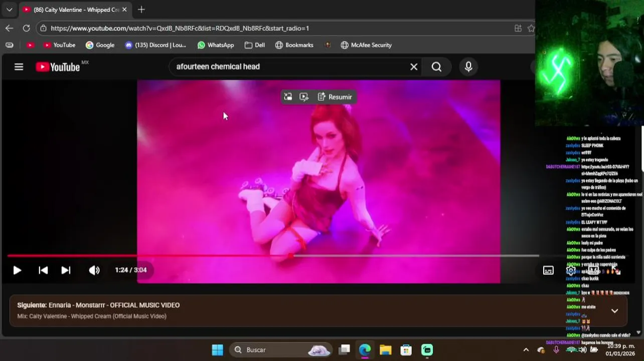
Task: Open File Explorer from the taskbar
Action: point(385,350)
